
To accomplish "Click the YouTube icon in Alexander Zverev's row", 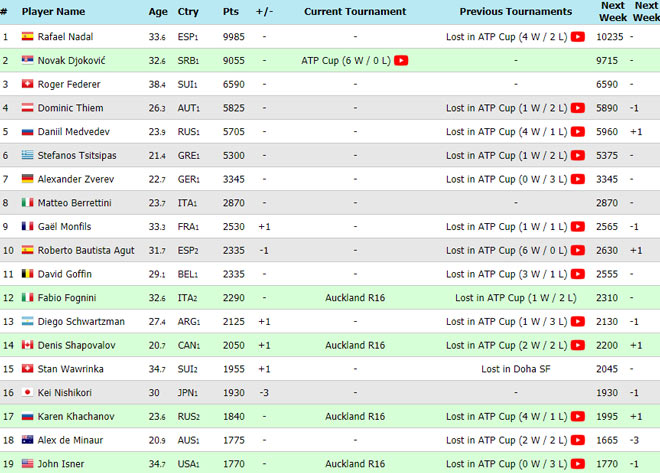I will [577, 179].
